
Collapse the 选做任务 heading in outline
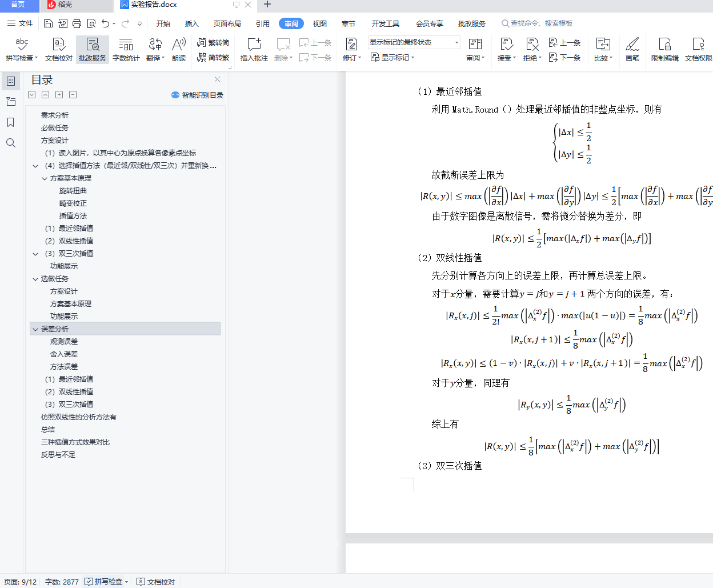35,279
